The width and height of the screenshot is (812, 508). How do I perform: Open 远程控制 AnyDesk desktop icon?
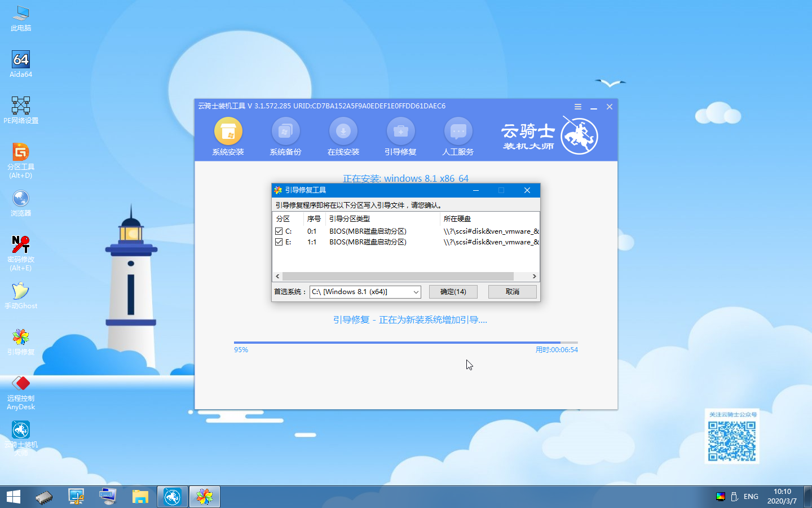(x=21, y=393)
